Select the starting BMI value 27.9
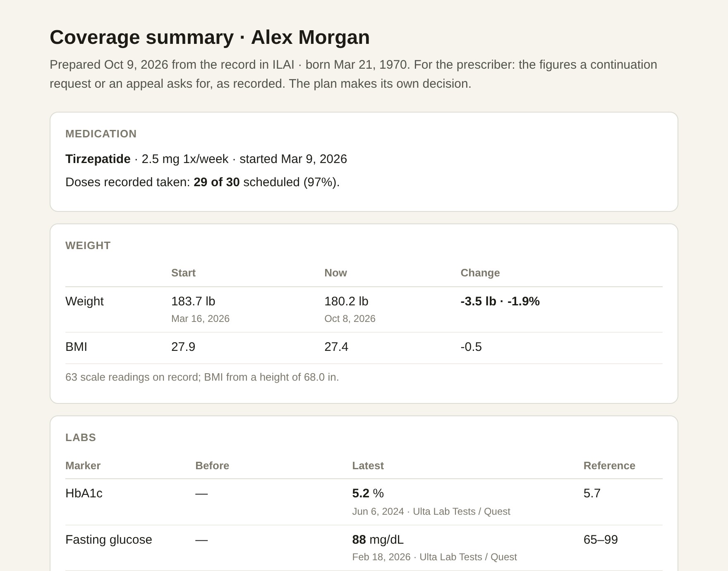This screenshot has height=571, width=728. click(183, 347)
